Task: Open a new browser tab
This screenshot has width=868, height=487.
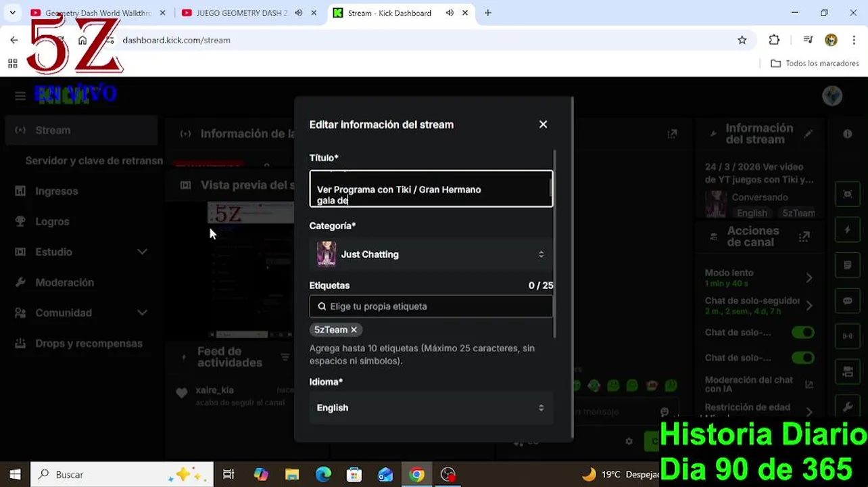Action: click(488, 13)
